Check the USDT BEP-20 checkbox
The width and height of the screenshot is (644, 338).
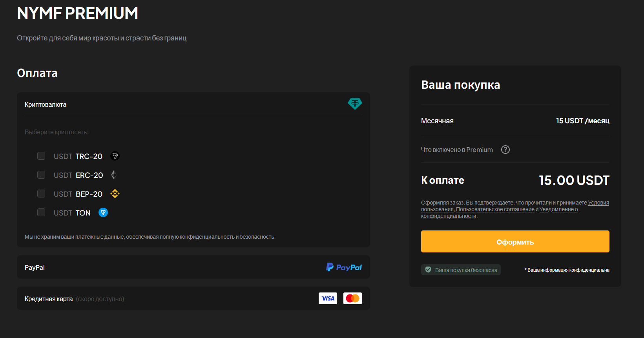(x=41, y=194)
